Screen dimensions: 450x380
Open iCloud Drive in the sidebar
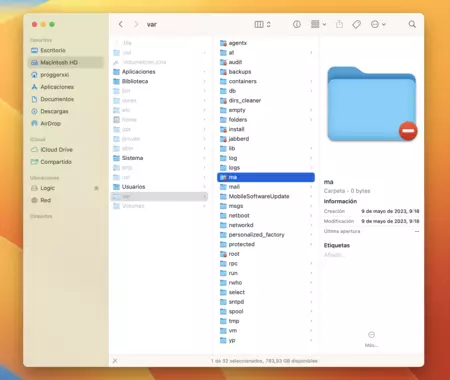66,150
